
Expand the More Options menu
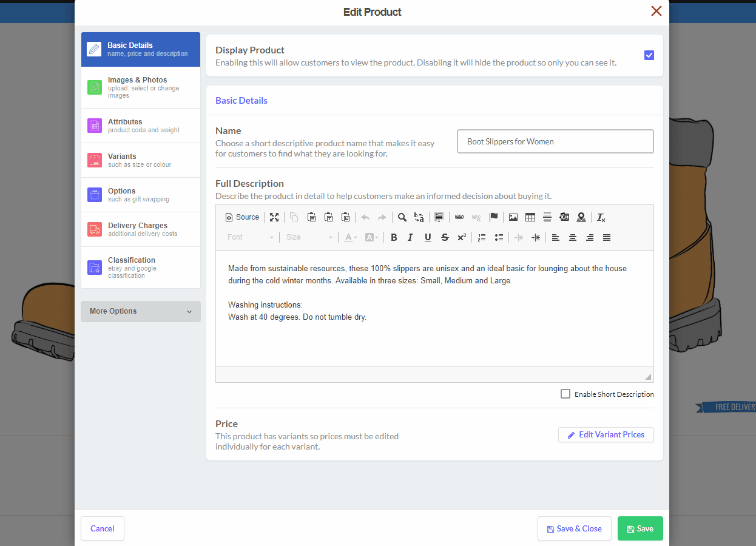(140, 311)
